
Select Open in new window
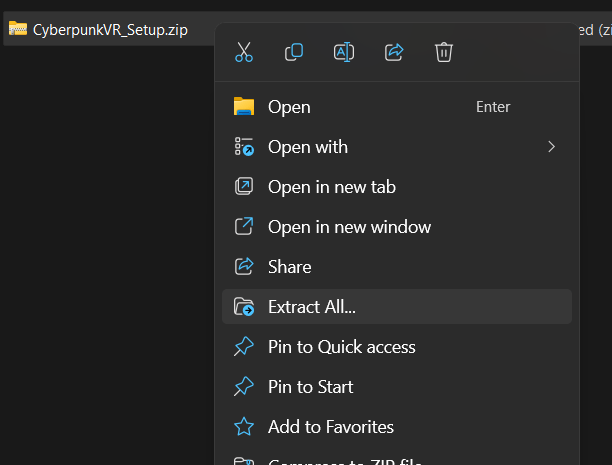pos(349,227)
